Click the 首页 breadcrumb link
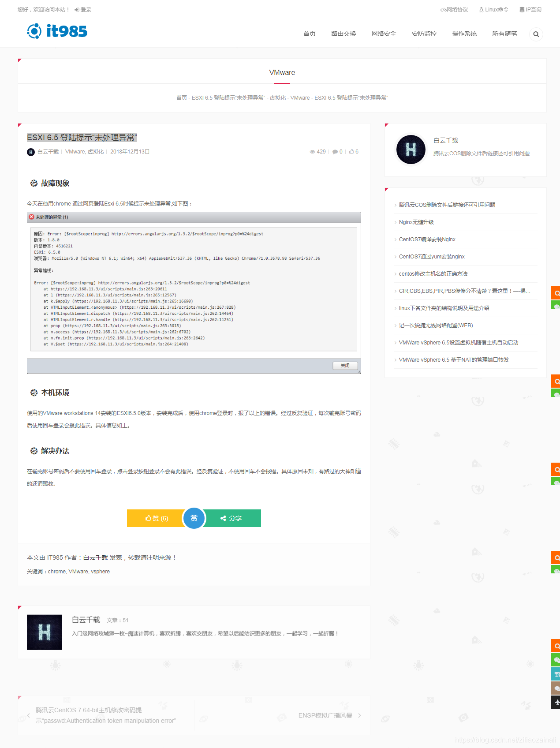The width and height of the screenshot is (560, 748). (x=182, y=98)
